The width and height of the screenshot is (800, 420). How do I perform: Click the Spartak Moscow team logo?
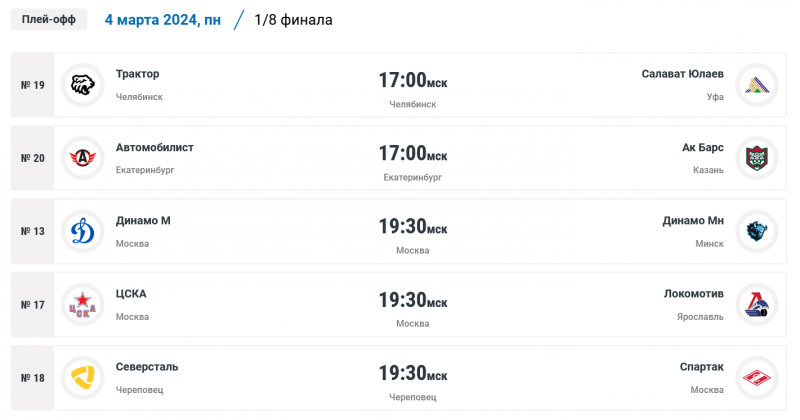coord(756,377)
